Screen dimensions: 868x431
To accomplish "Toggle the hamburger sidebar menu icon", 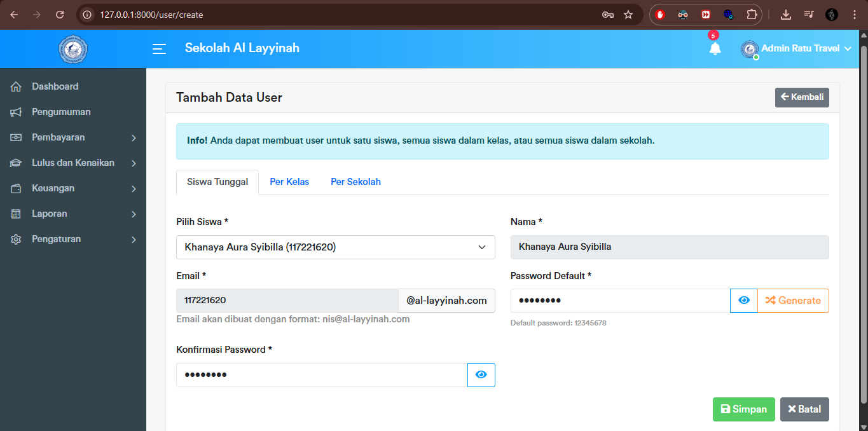I will [x=159, y=49].
